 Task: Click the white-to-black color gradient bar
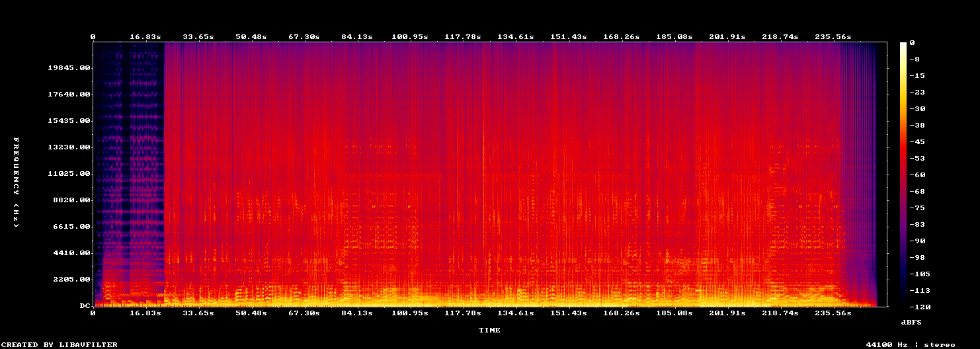[903, 174]
